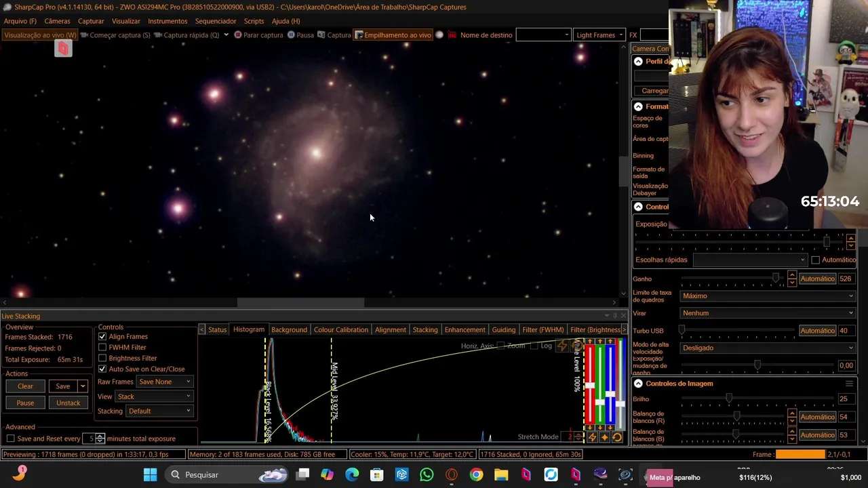868x488 pixels.
Task: Open File Explorer from the taskbar
Action: pos(501,474)
